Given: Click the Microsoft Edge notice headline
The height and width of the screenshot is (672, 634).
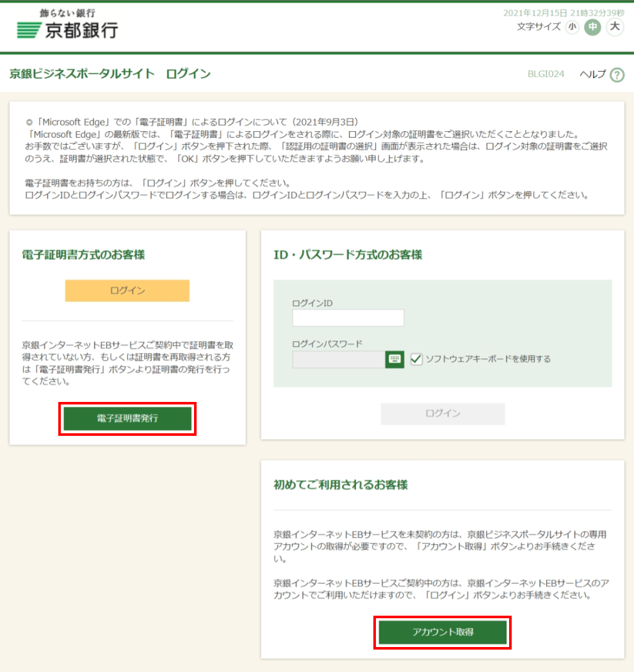Looking at the screenshot, I should (x=191, y=122).
